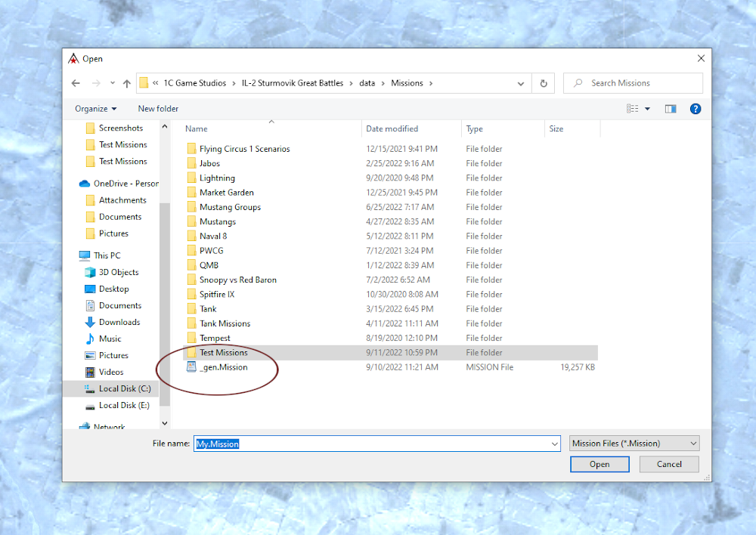Select the Tank Missions folder
756x535 pixels.
(225, 323)
